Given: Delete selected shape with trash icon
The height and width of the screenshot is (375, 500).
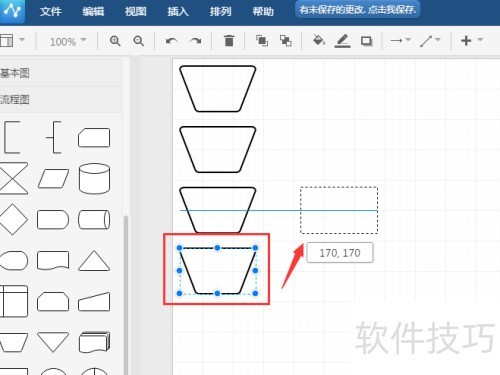Looking at the screenshot, I should [229, 41].
